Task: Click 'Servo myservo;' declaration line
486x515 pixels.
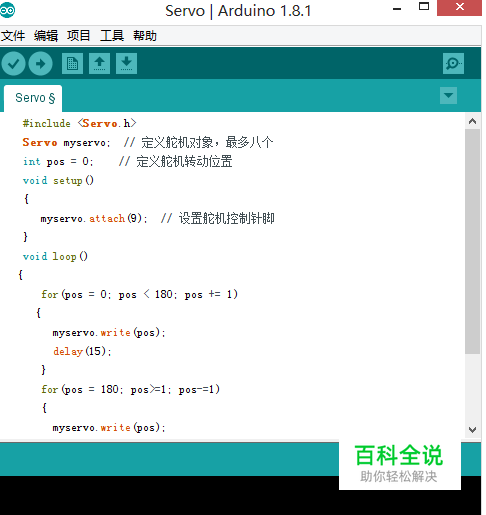Action: click(x=66, y=143)
